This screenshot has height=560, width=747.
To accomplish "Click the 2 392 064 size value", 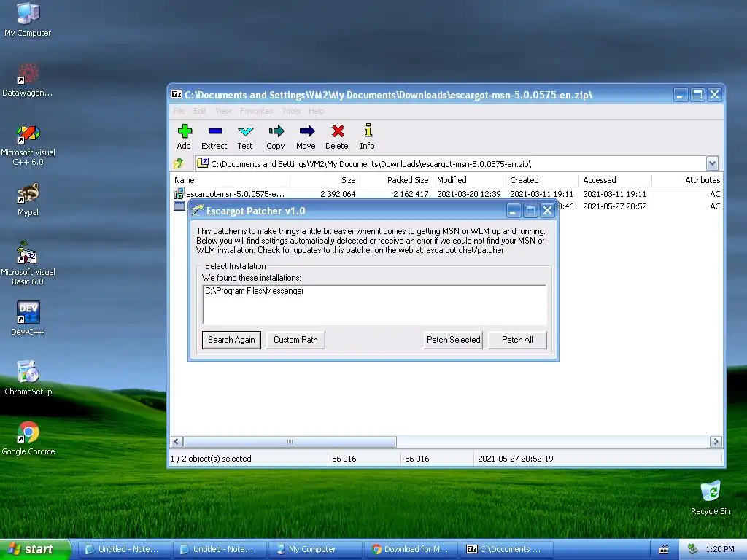I will 338,194.
